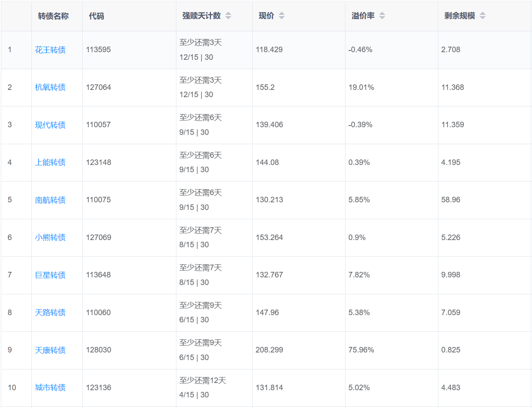Click the 转债名称 column header
Viewport: 532px width, 408px height.
pyautogui.click(x=53, y=16)
